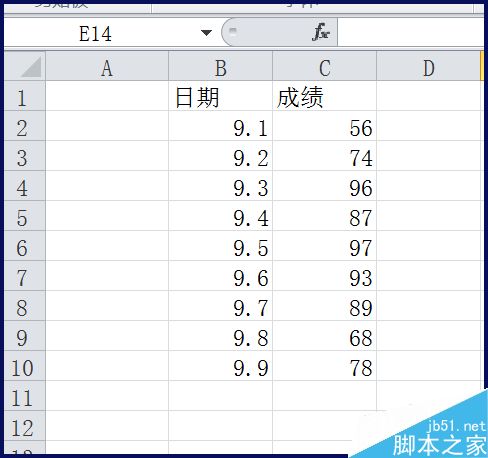
Task: Select row 10 header
Action: click(25, 366)
